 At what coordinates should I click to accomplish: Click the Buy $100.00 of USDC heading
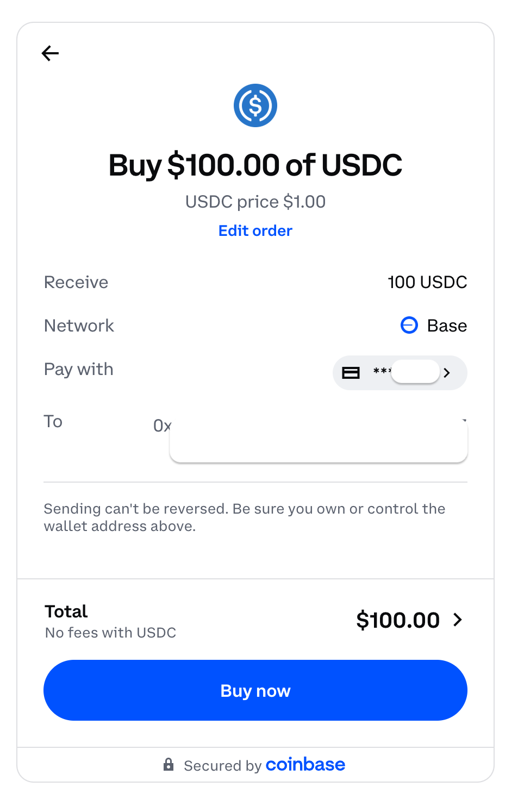[x=255, y=165]
